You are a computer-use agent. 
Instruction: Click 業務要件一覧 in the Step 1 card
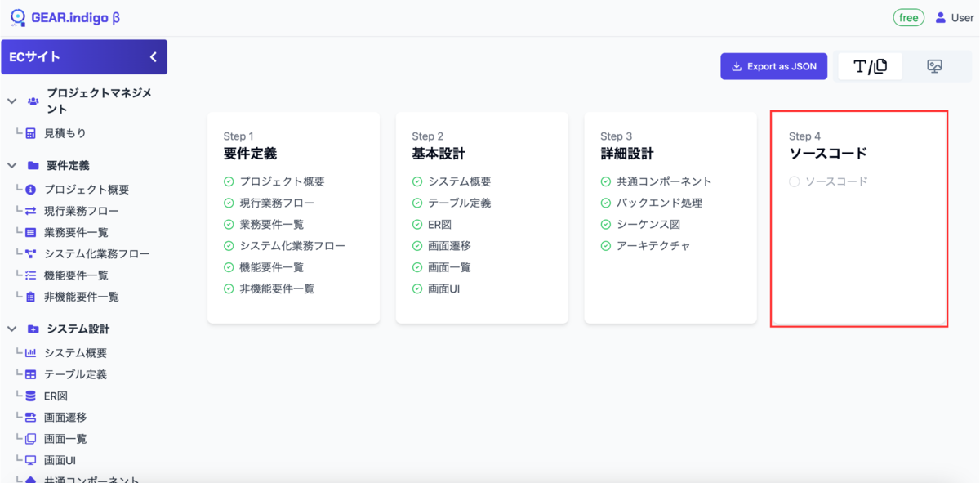click(271, 224)
